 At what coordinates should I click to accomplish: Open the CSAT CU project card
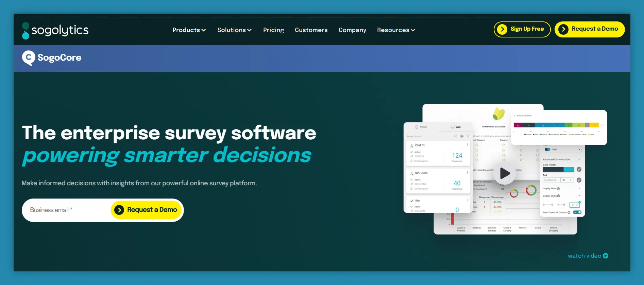click(x=439, y=153)
